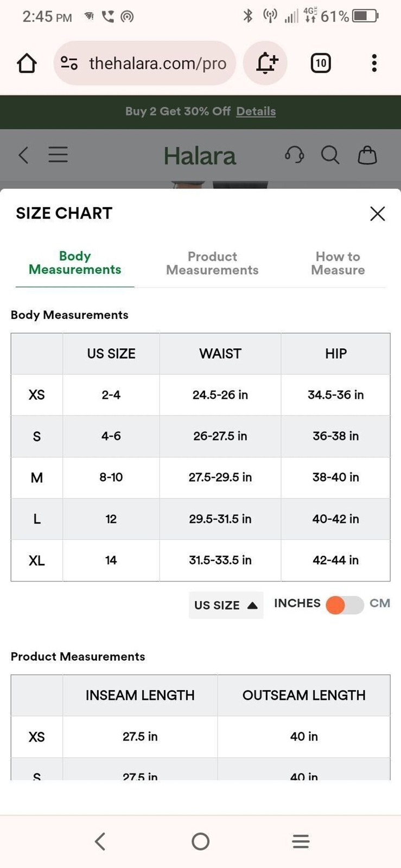Viewport: 401px width, 868px height.
Task: Close the Size Chart panel
Action: (x=378, y=213)
